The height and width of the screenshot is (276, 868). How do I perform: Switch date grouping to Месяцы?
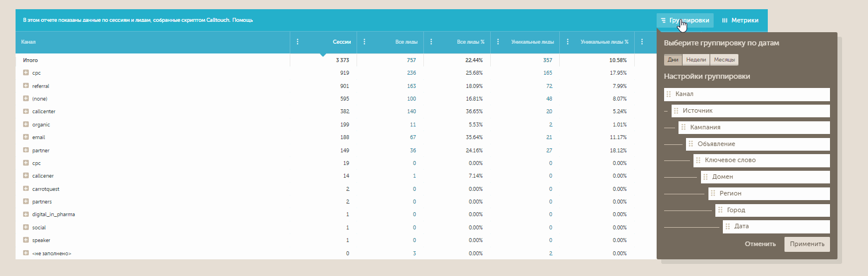tap(724, 60)
